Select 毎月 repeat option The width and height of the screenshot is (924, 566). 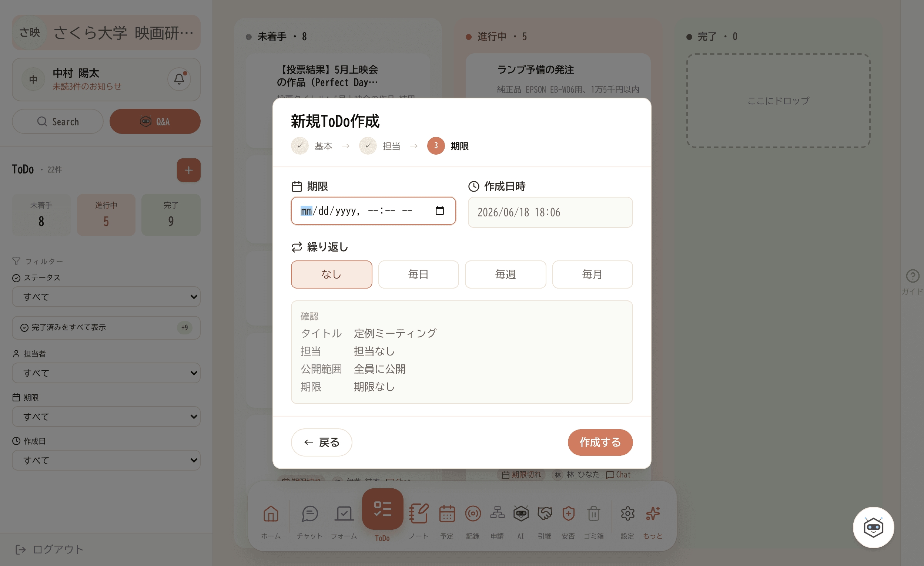[593, 274]
